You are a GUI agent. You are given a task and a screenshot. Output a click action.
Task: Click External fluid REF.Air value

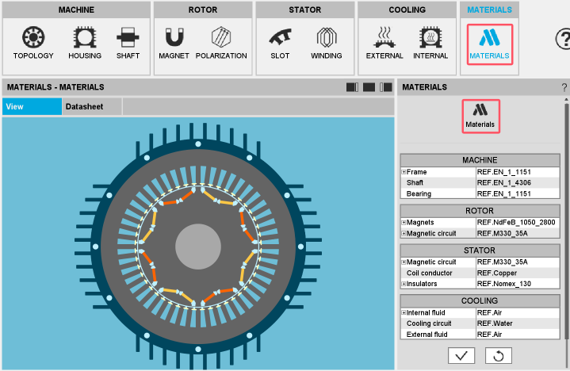pos(518,334)
